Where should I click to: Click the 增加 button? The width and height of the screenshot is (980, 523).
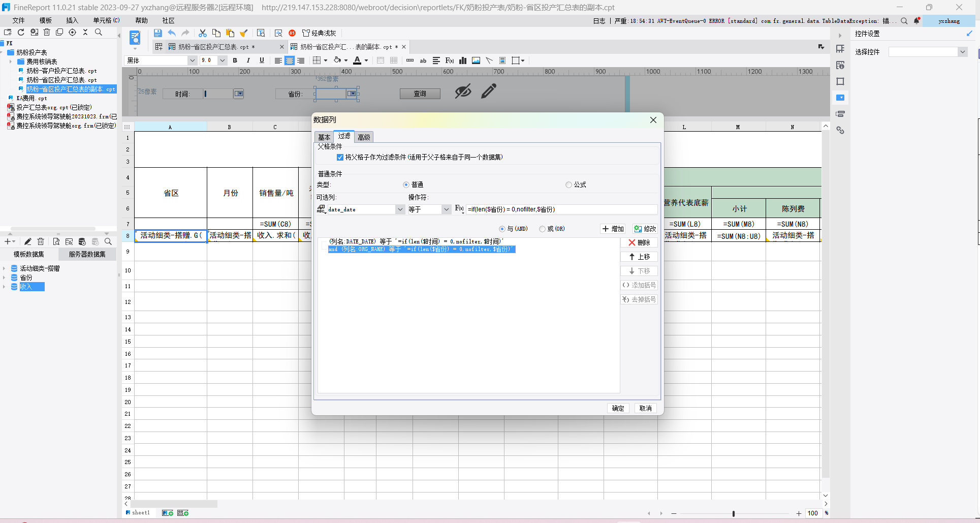point(613,229)
